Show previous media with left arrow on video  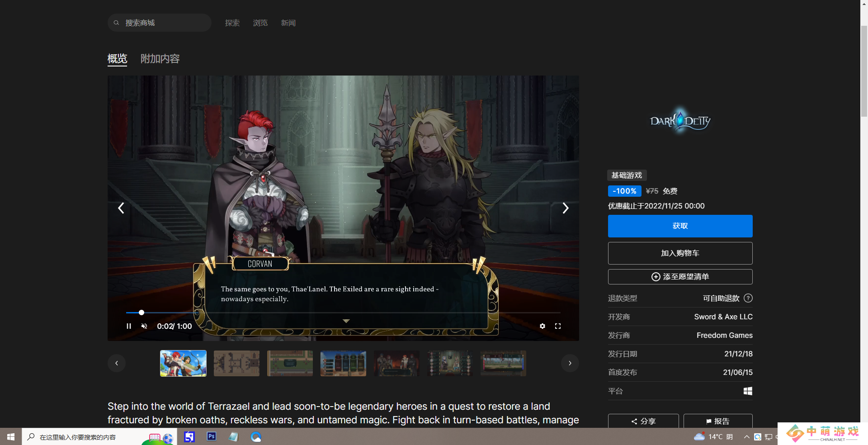(121, 208)
